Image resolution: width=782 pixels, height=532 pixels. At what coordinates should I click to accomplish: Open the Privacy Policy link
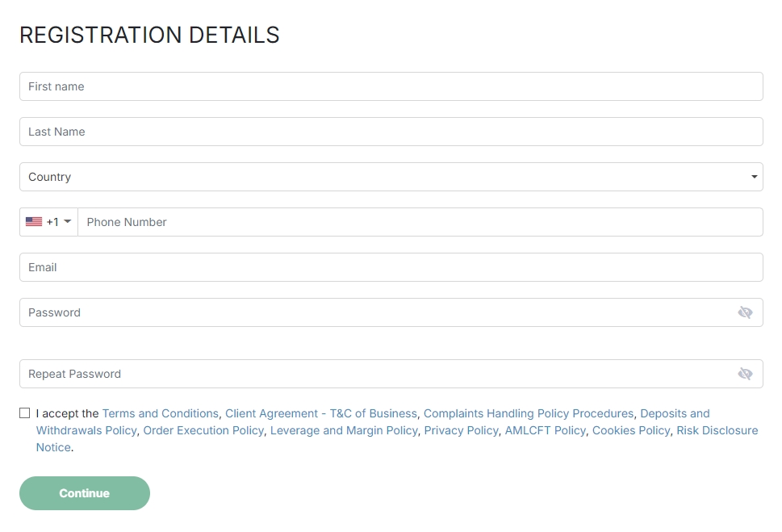[461, 430]
